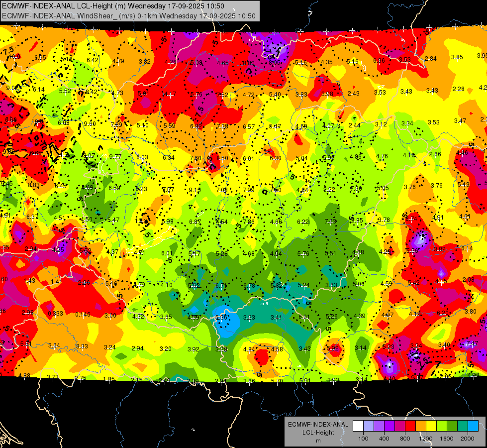Click the legend label LCL-Height
Viewport: 487px width, 448px height.
318,433
